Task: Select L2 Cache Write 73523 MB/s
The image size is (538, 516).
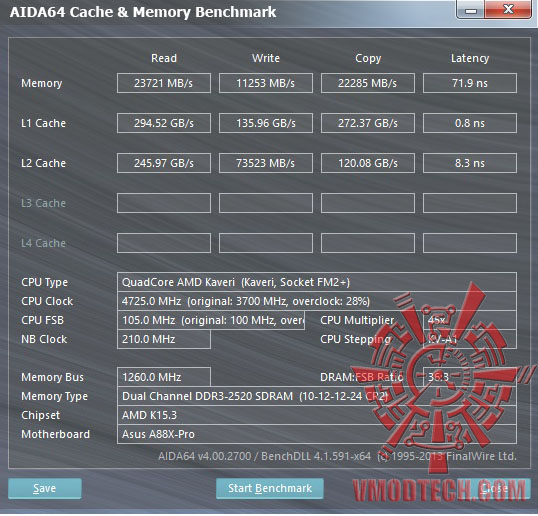Action: (266, 163)
